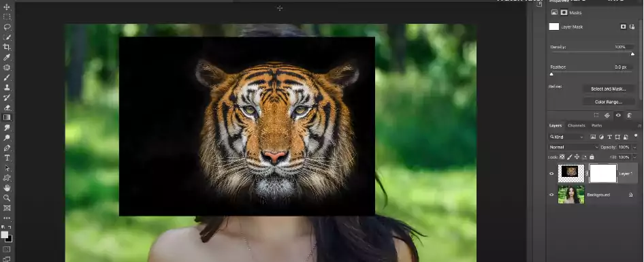Select the Dodge tool
Image resolution: width=644 pixels, height=262 pixels.
[x=7, y=137]
